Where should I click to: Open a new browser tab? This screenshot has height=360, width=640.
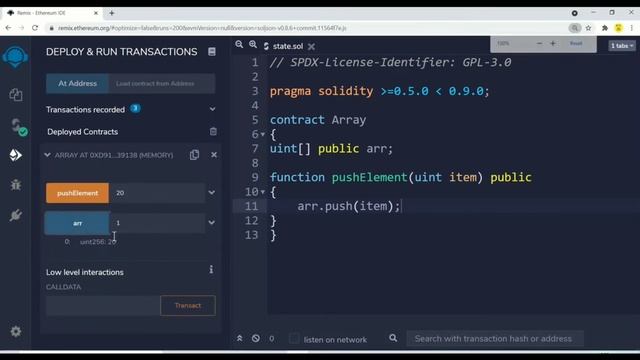coord(111,13)
